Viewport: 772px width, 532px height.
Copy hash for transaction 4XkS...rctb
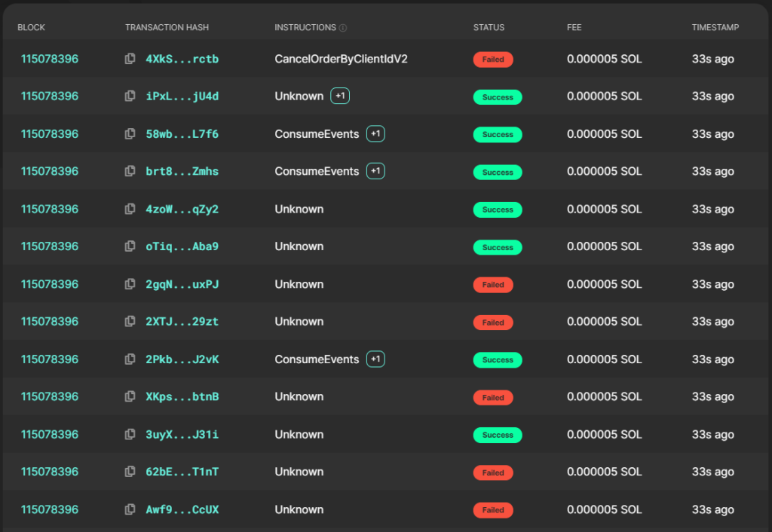pyautogui.click(x=130, y=59)
